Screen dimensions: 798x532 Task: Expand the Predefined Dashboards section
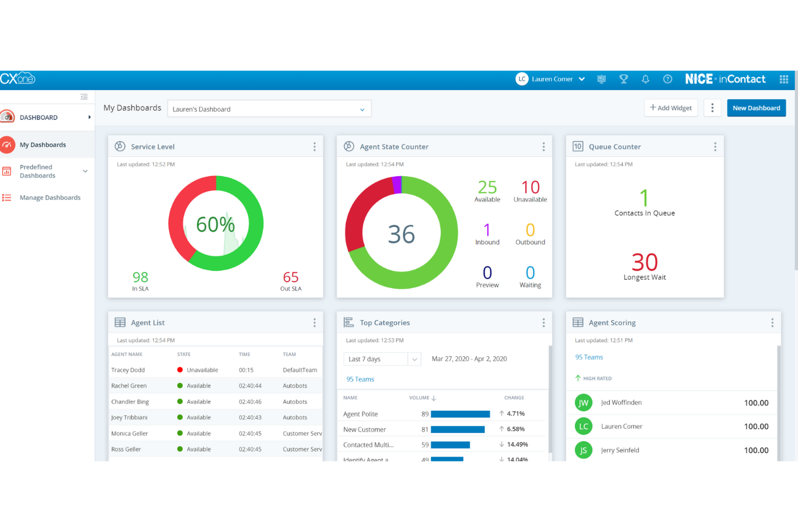tap(85, 171)
